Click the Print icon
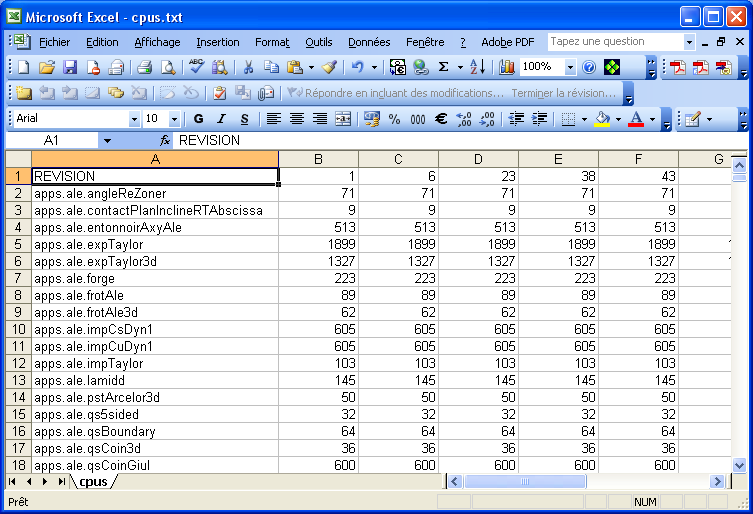This screenshot has height=514, width=753. click(144, 67)
